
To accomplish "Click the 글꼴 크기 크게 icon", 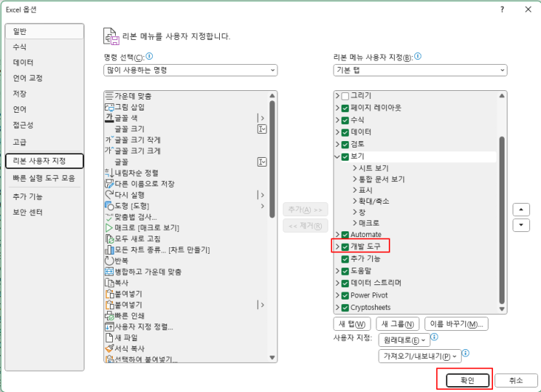I will [x=109, y=151].
